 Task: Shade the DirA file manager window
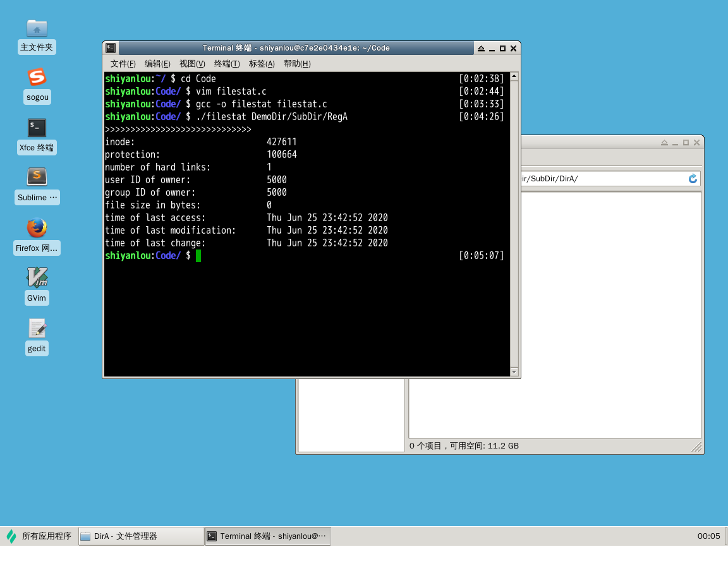point(664,142)
